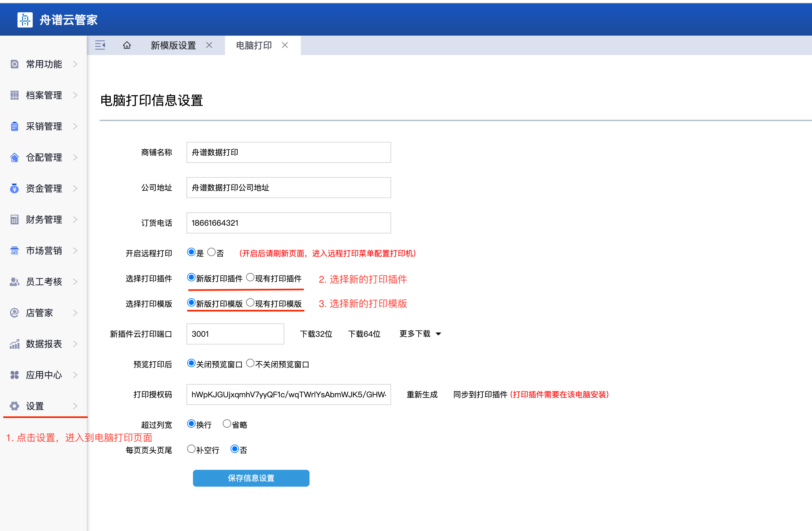Collapse the sidebar with the menu fold icon
Screen dimensions: 812x531
click(100, 45)
